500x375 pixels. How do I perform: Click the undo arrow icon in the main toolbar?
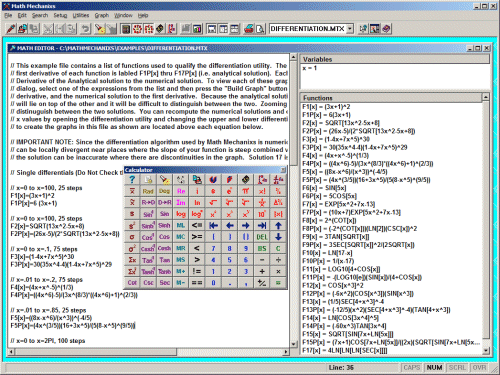pos(85,29)
